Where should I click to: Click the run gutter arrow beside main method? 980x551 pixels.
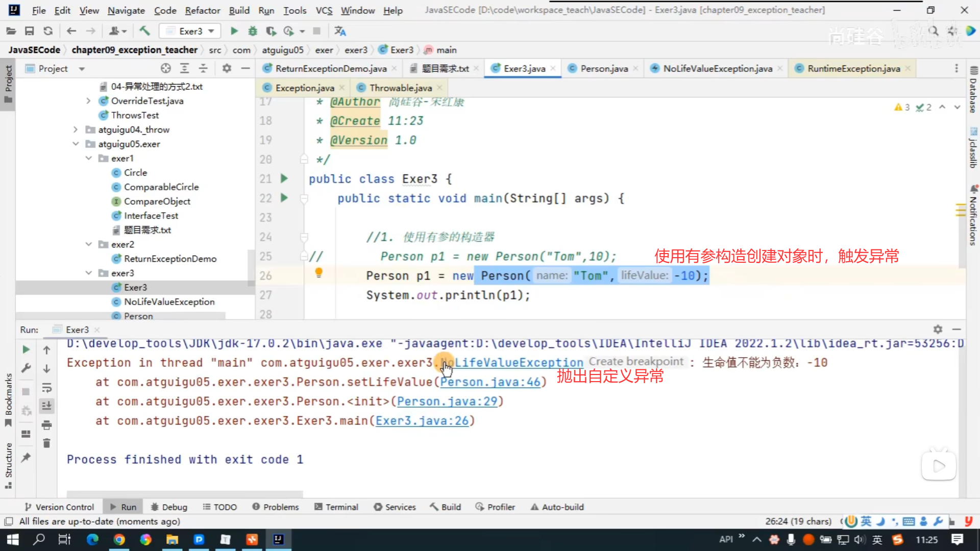pyautogui.click(x=284, y=198)
